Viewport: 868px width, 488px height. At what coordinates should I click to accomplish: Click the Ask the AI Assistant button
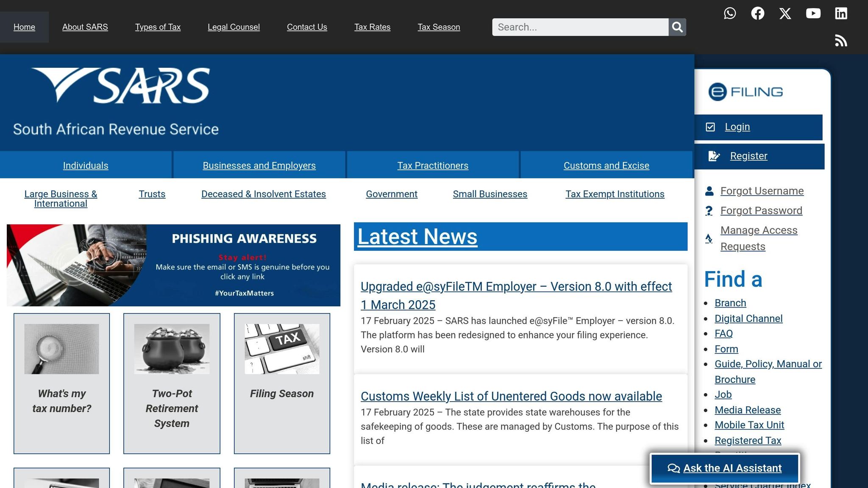click(x=725, y=468)
